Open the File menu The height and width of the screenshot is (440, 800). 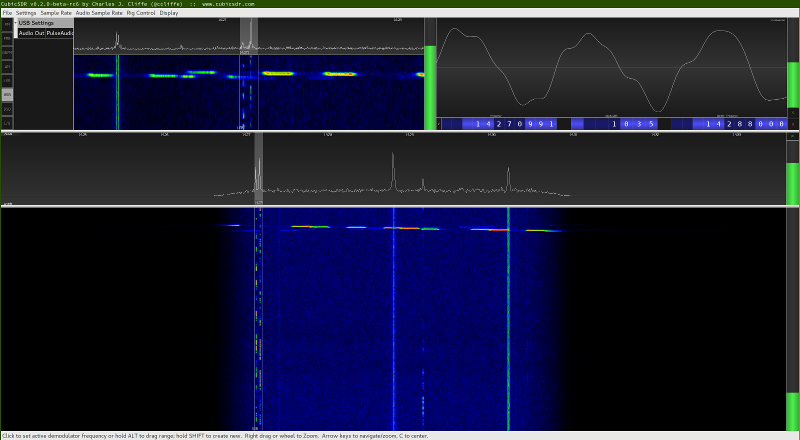7,13
